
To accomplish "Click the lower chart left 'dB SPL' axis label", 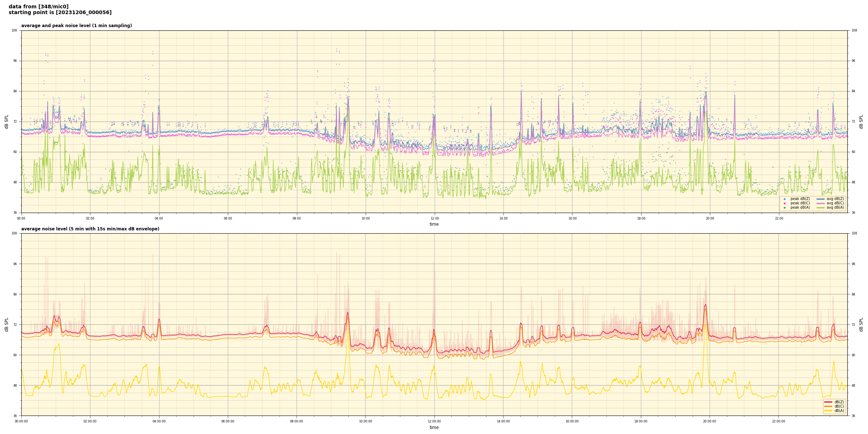I will point(7,324).
